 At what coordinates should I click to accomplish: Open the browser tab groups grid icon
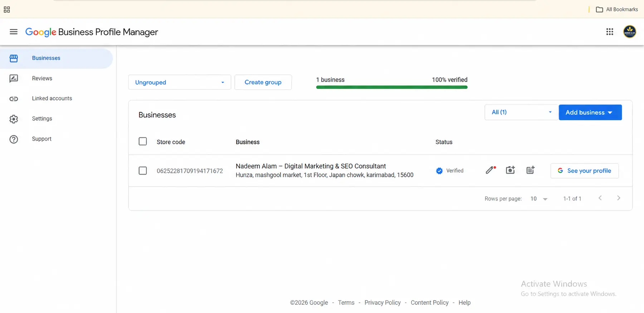tap(7, 10)
